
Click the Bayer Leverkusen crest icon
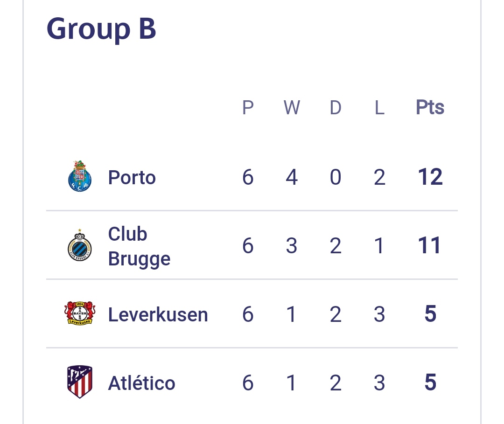click(x=80, y=313)
